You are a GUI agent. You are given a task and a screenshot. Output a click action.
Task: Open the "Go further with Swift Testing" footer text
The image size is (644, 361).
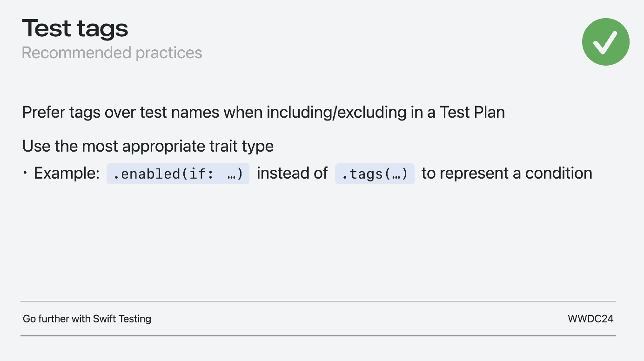[x=87, y=319]
